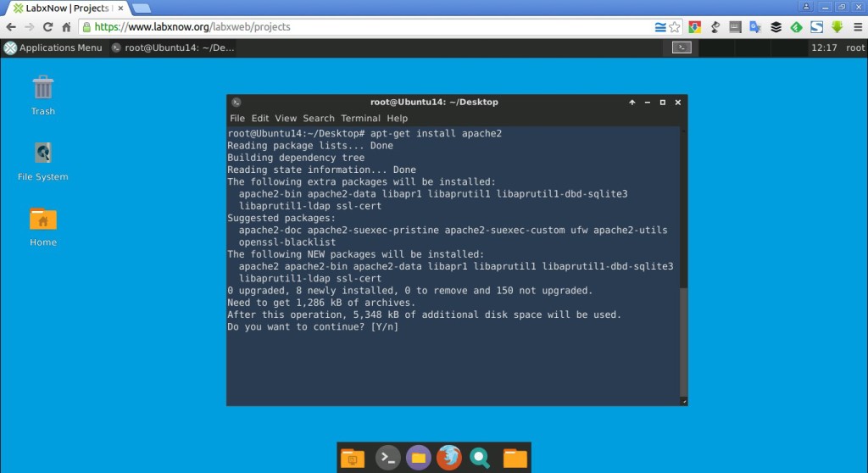868x473 pixels.
Task: Open the Home folder desktop icon
Action: 42,227
